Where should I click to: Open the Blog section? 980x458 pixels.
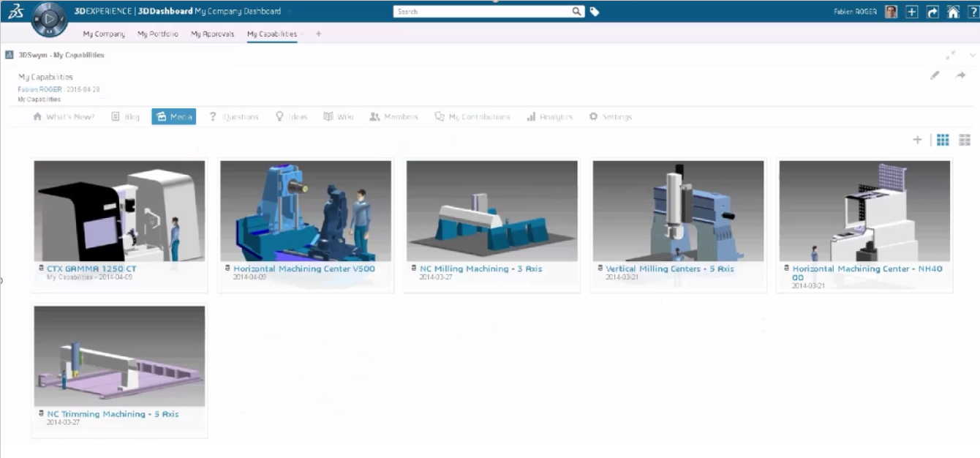coord(126,117)
